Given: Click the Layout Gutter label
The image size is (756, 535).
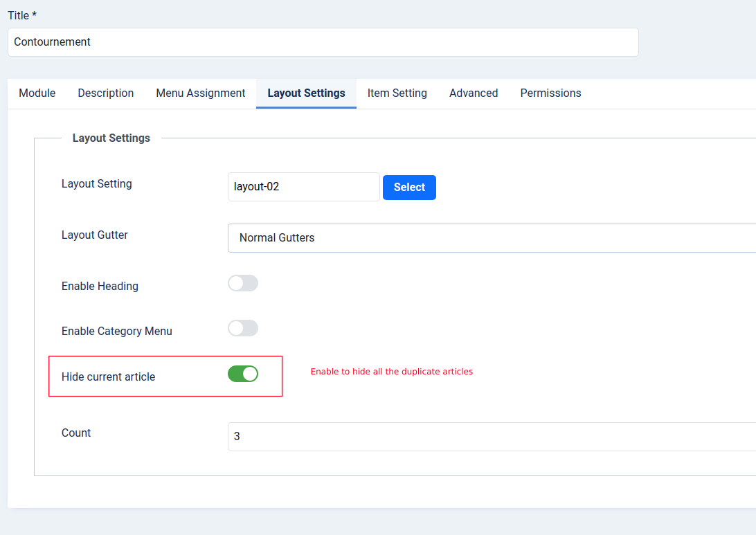Looking at the screenshot, I should pos(95,235).
